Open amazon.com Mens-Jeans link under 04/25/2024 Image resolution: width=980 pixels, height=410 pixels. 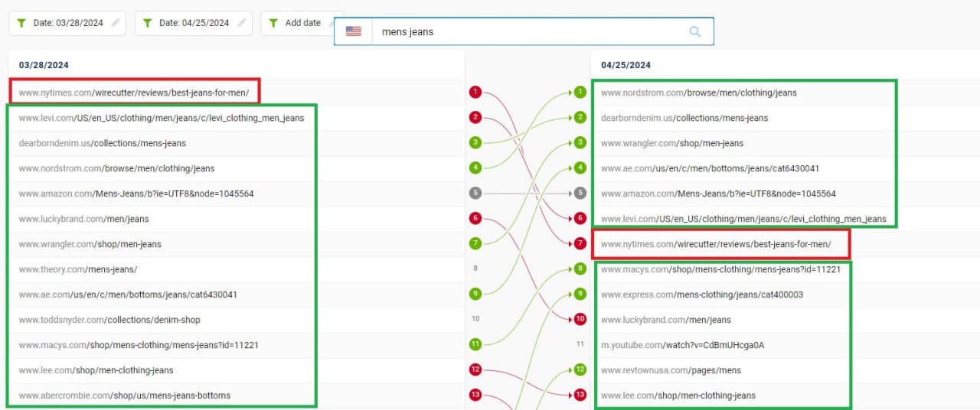[719, 194]
